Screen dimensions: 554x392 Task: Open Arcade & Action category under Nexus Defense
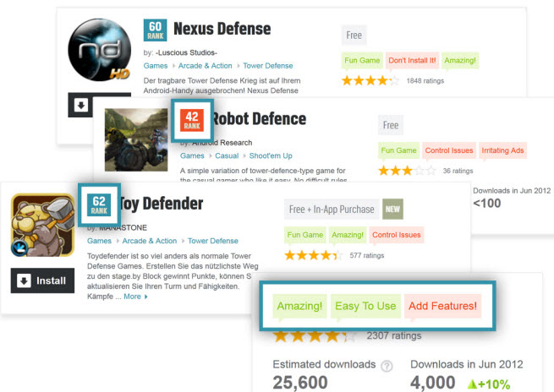pyautogui.click(x=206, y=66)
